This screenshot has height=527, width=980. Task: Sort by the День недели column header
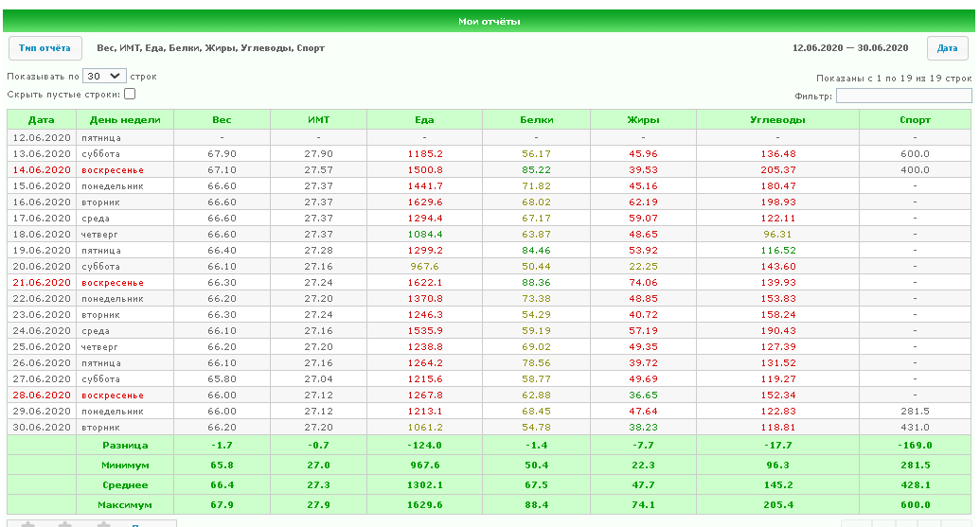tap(125, 120)
